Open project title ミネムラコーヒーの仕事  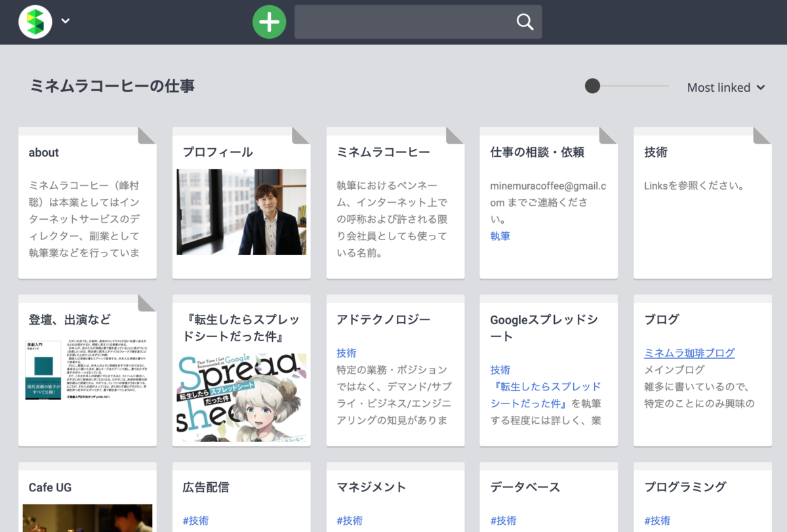click(x=112, y=86)
